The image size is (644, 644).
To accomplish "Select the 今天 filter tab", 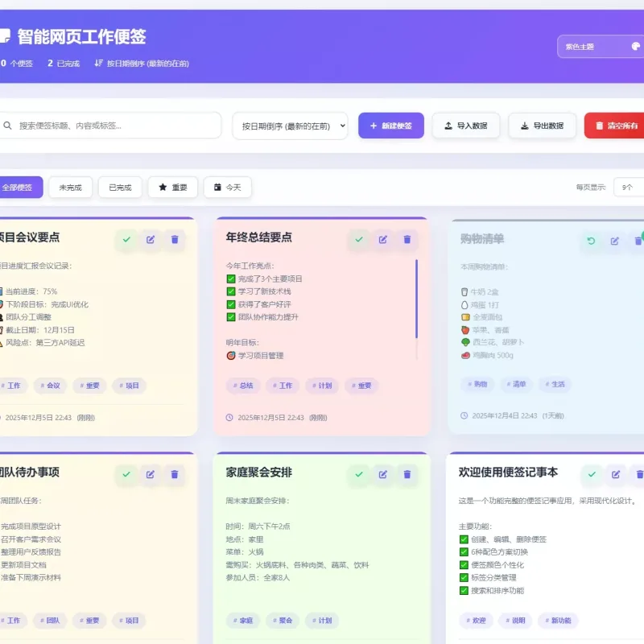I will (228, 188).
